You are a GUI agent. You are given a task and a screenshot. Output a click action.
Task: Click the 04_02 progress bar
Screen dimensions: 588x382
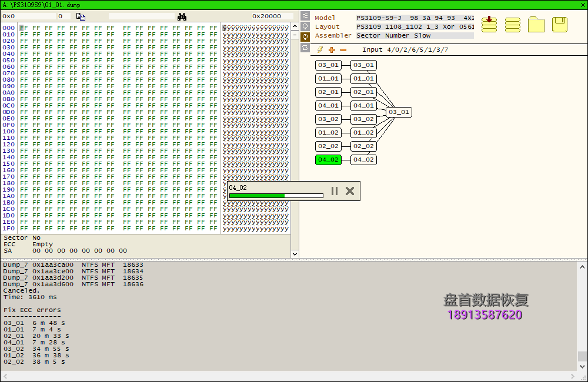tap(276, 196)
